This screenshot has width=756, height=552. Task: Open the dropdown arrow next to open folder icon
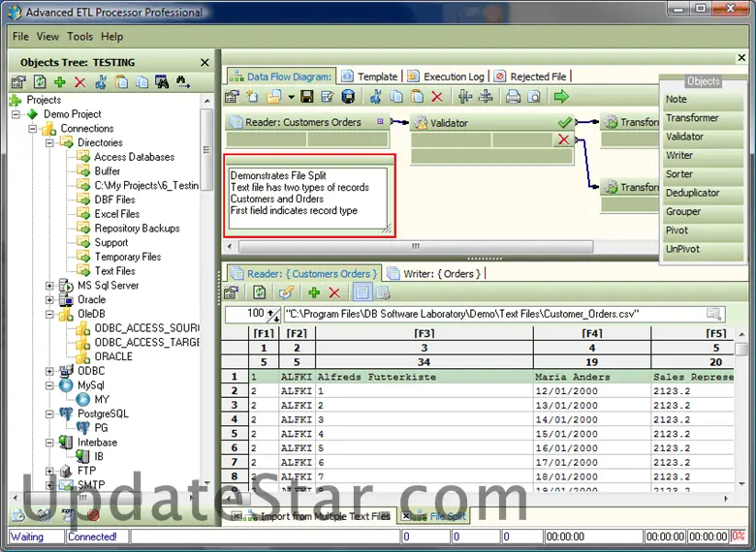[x=291, y=97]
